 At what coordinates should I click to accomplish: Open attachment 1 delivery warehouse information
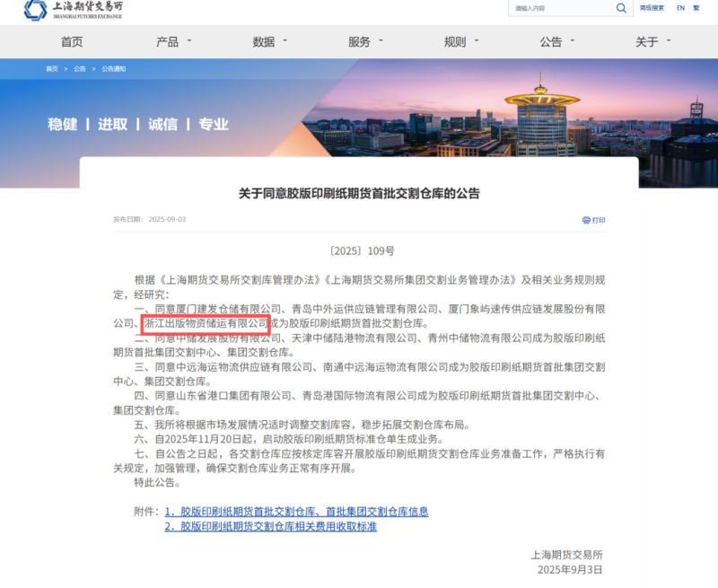click(296, 512)
